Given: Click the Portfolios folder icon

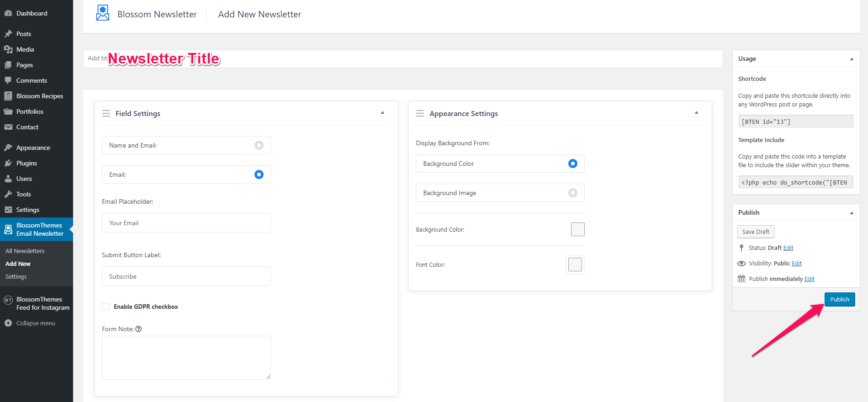Looking at the screenshot, I should [x=8, y=111].
